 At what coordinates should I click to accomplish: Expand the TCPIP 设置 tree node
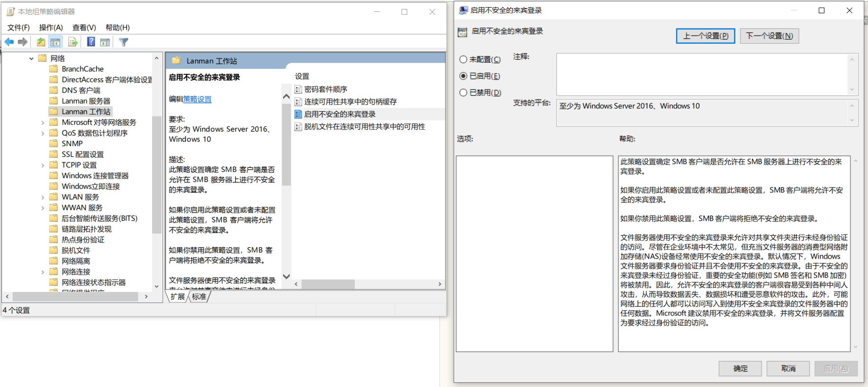[43, 165]
